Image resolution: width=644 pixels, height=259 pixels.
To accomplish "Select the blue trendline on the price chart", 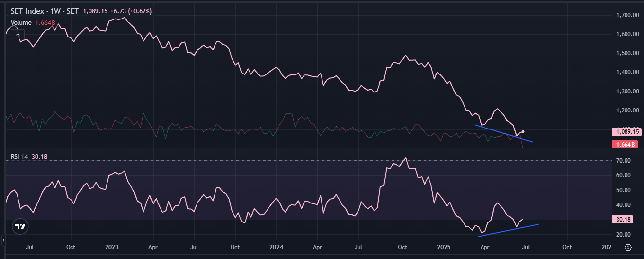I will pyautogui.click(x=503, y=133).
